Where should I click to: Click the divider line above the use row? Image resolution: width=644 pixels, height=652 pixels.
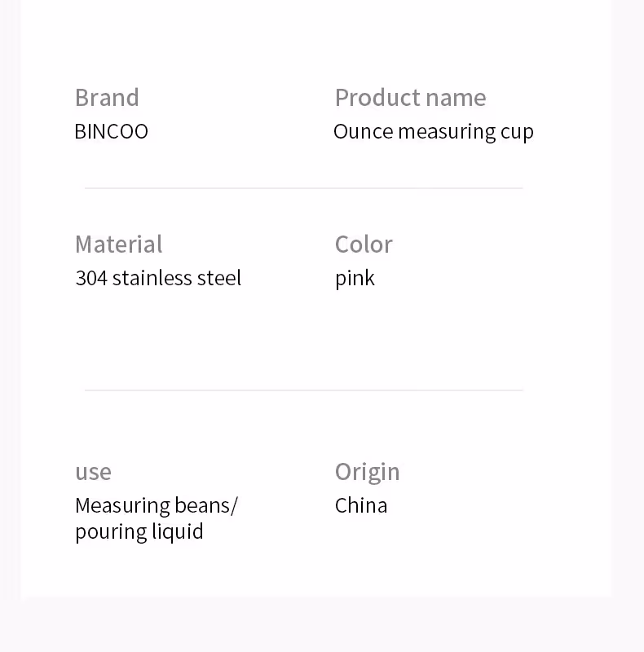coord(303,390)
